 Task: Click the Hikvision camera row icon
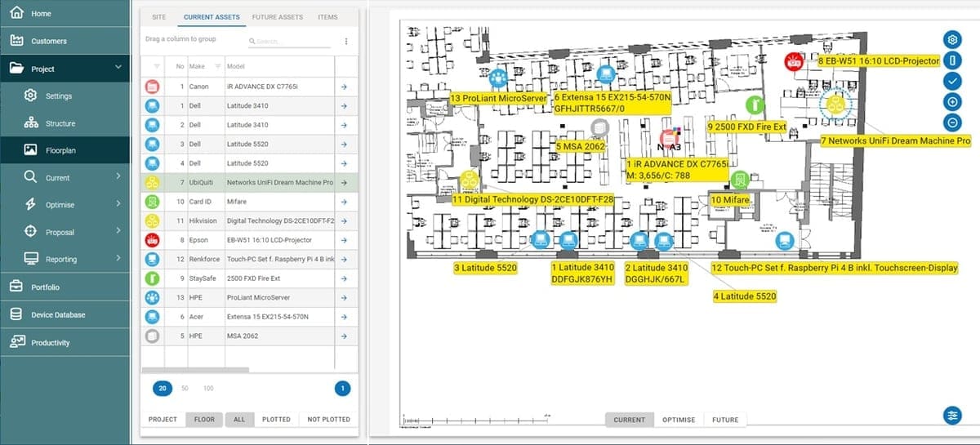151,220
